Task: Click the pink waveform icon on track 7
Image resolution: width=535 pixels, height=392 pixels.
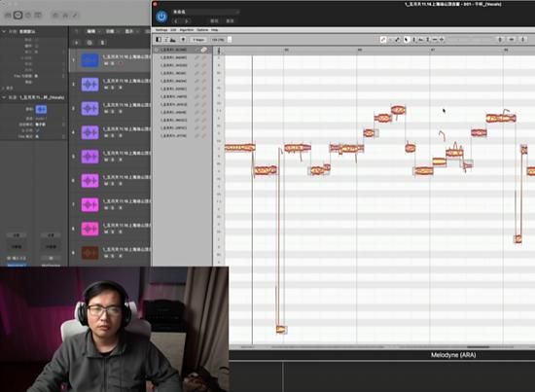Action: [89, 204]
